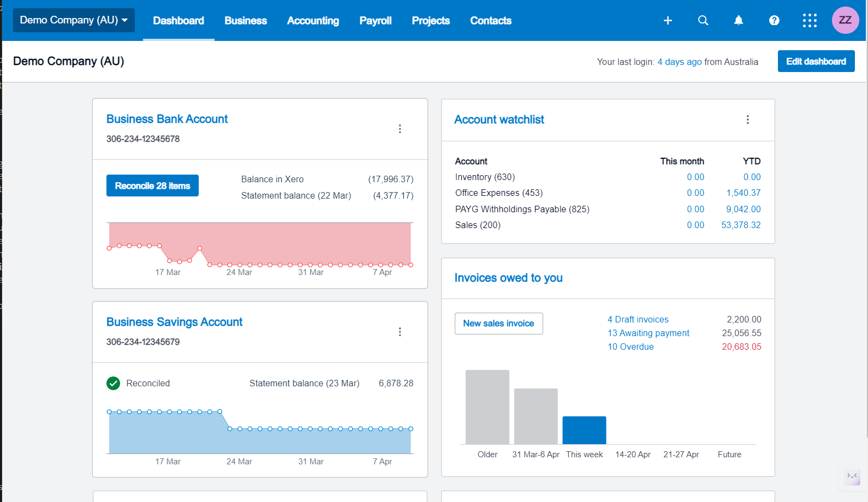The image size is (868, 502).
Task: Click the Older invoices grey bar
Action: tap(487, 407)
